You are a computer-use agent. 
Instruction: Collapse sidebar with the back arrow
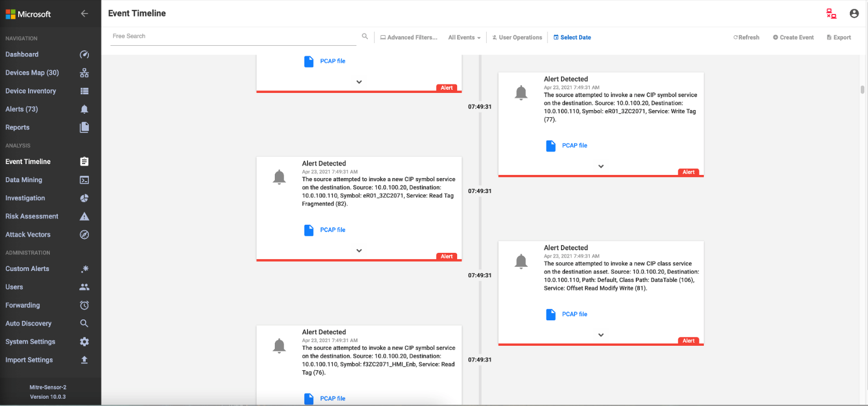coord(84,13)
